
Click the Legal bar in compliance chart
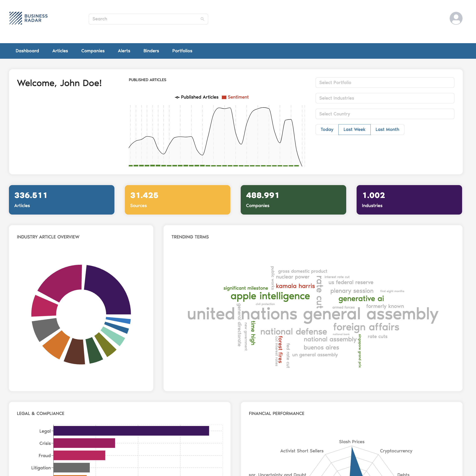131,431
